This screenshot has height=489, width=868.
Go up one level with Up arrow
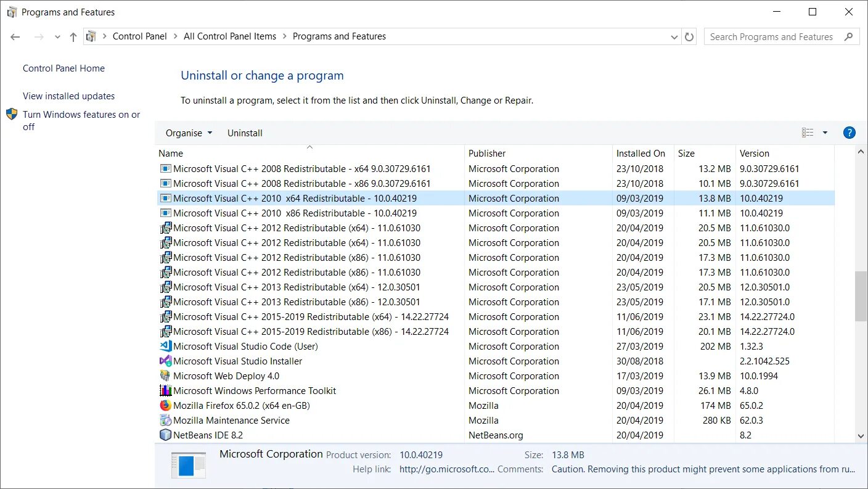[73, 37]
